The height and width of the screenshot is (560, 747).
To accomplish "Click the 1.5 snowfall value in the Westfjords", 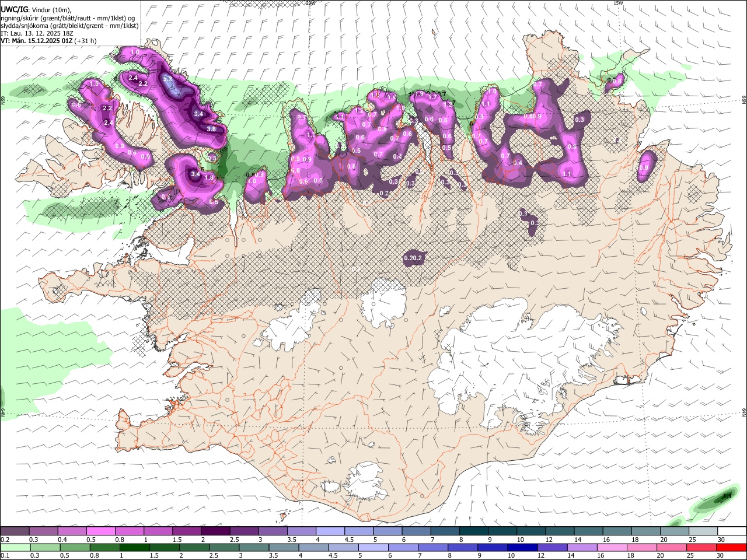I will pos(95,85).
